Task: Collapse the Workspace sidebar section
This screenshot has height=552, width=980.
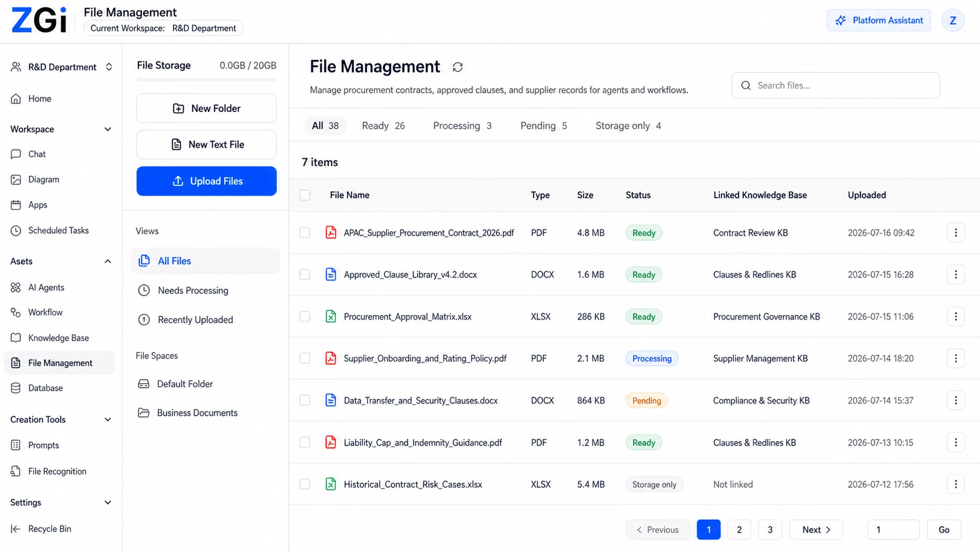Action: [x=108, y=129]
